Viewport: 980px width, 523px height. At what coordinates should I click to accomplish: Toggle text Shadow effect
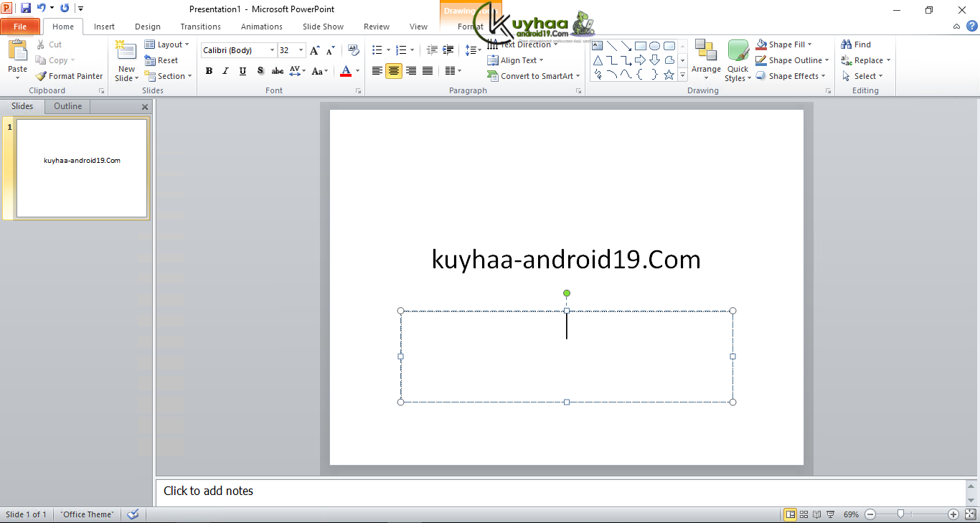pos(260,71)
